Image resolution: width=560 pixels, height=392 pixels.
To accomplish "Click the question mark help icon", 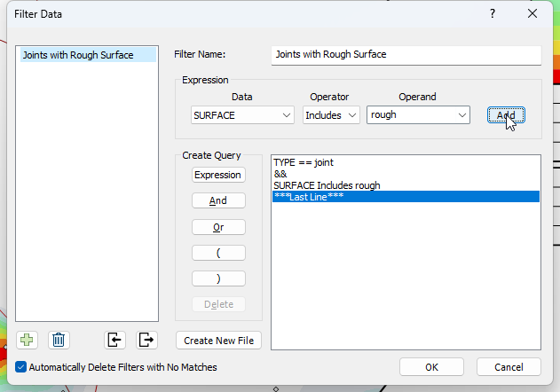I will [x=493, y=13].
